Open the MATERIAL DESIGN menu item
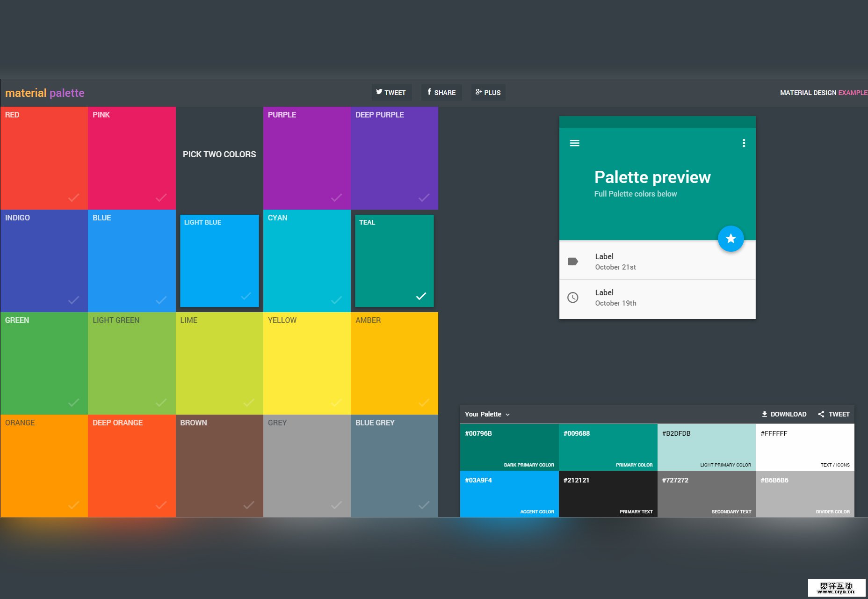Viewport: 868px width, 599px height. [x=808, y=92]
